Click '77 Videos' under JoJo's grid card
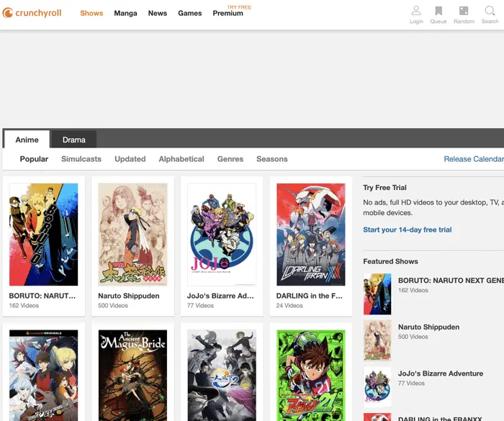 (200, 306)
